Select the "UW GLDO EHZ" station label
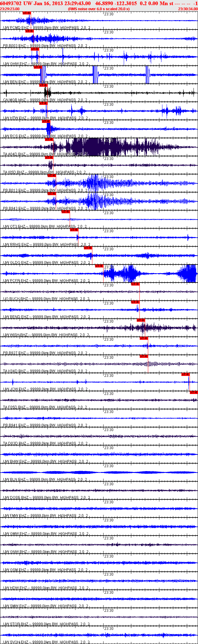 pos(16,263)
